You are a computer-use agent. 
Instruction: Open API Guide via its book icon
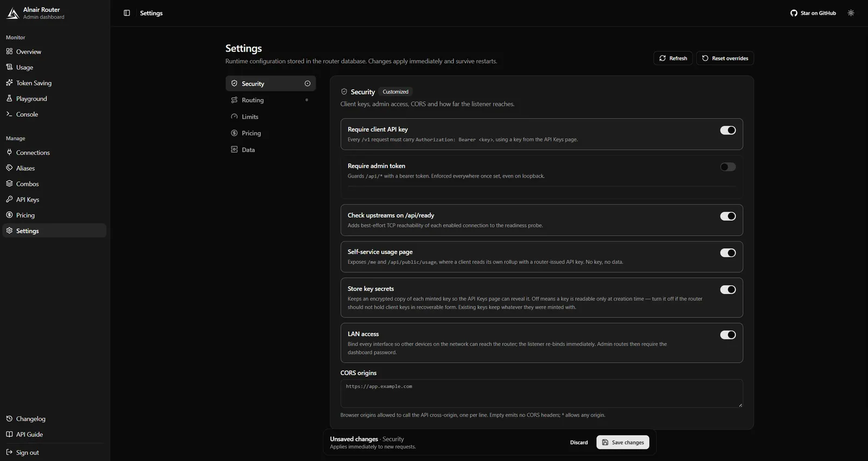(9, 434)
